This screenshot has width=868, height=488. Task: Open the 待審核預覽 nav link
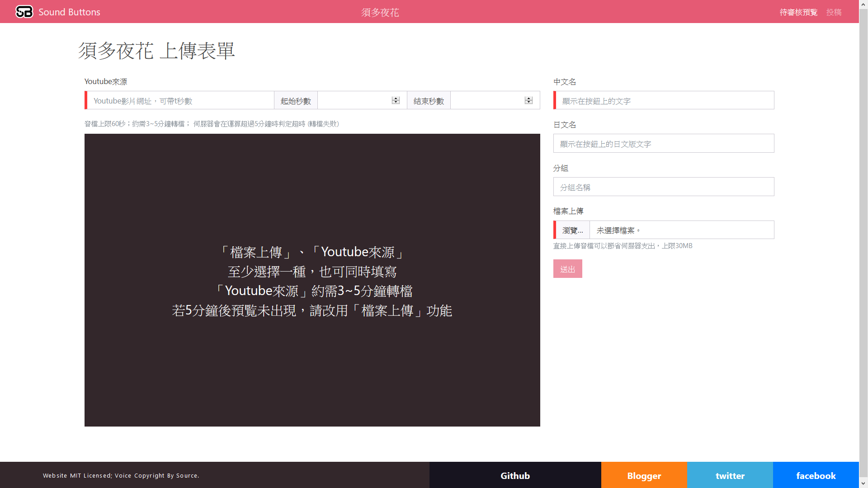click(x=798, y=12)
